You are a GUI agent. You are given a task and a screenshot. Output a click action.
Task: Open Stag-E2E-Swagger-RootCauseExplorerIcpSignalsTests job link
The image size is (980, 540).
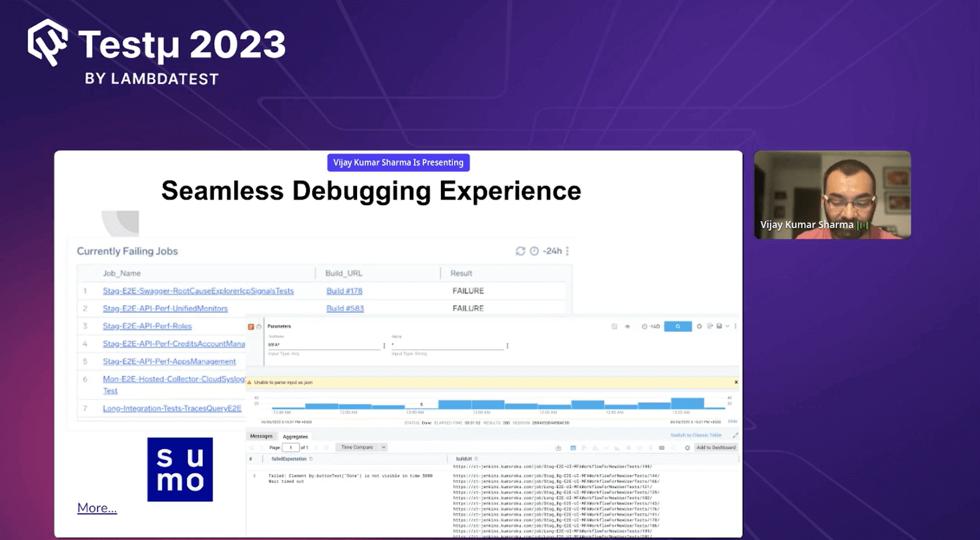tap(198, 291)
